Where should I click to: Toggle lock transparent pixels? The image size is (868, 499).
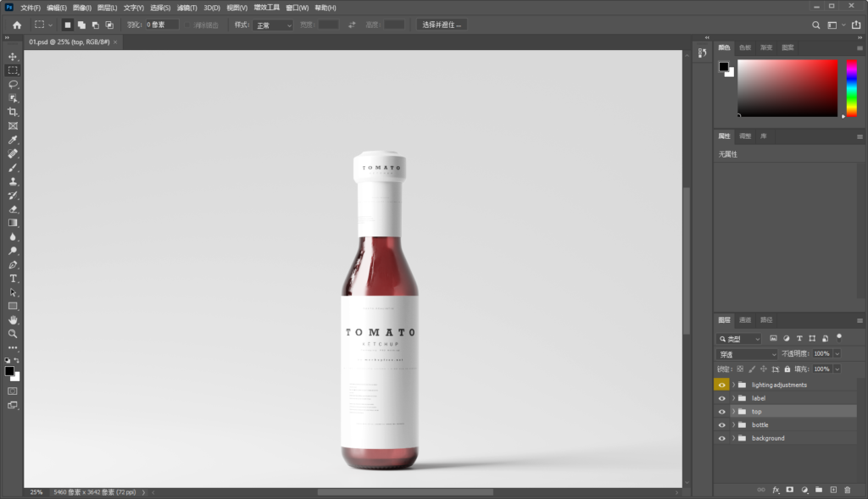(x=740, y=369)
